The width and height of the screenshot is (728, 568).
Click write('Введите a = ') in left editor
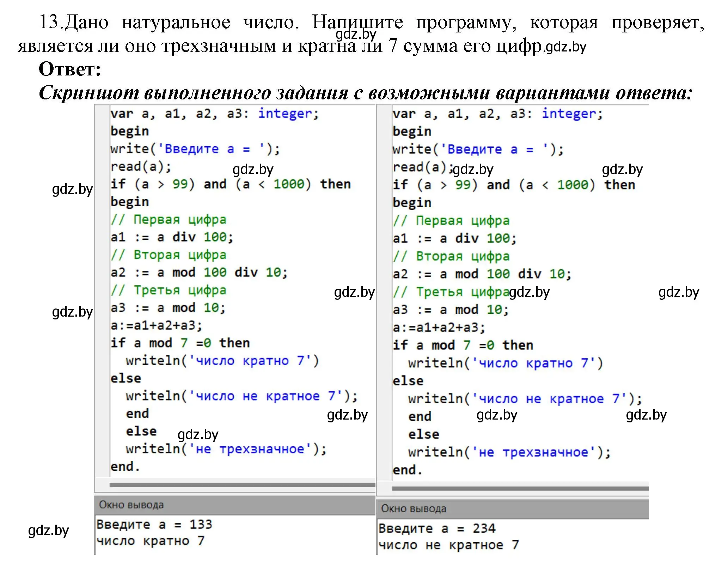[x=195, y=149]
